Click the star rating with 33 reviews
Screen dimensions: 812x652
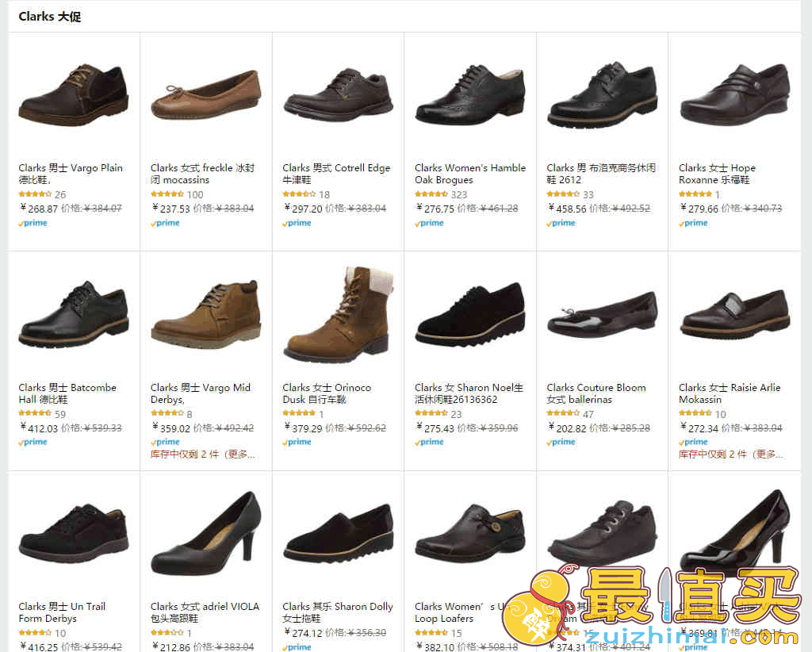564,194
